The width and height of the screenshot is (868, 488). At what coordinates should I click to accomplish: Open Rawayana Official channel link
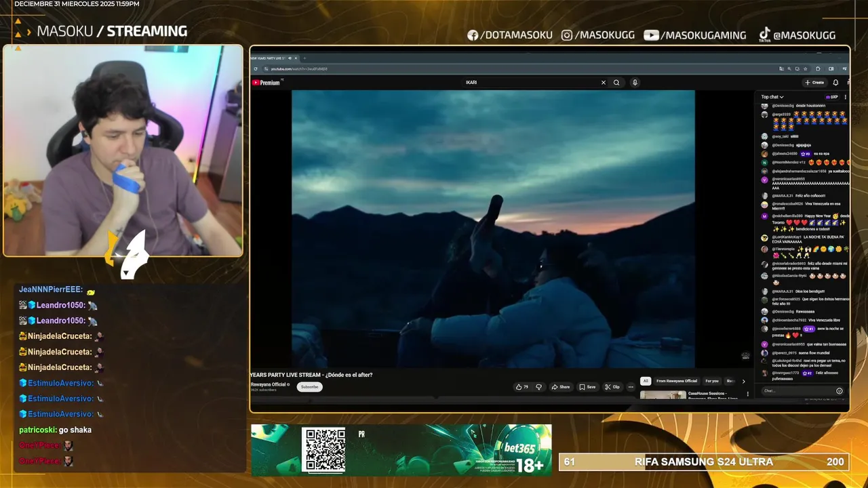[269, 384]
